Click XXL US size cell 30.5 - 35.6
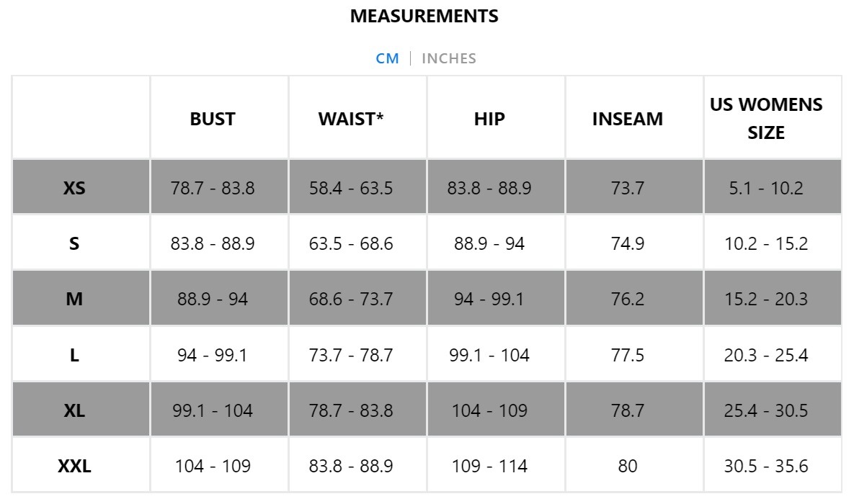Viewport: 859px width, 504px height. pos(766,467)
